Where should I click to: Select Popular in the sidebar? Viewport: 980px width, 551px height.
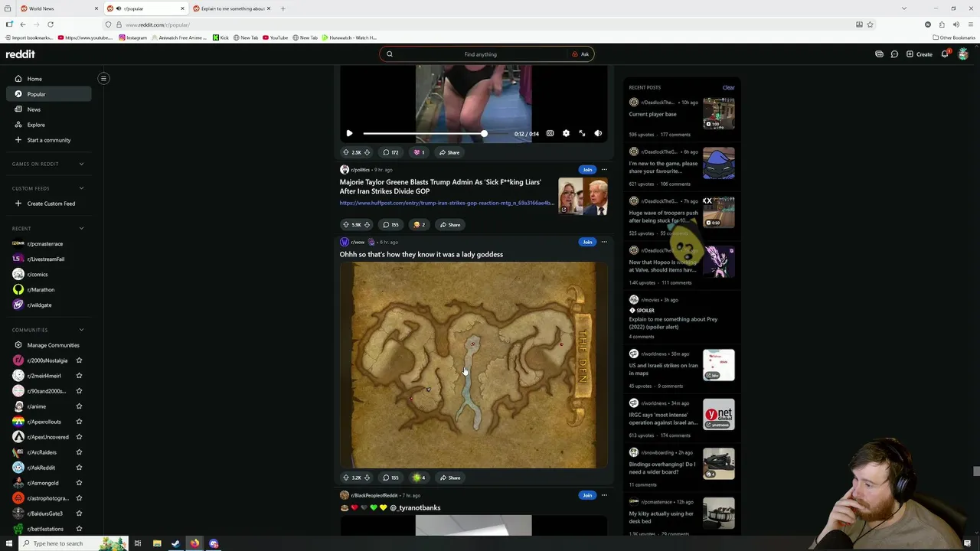(49, 94)
